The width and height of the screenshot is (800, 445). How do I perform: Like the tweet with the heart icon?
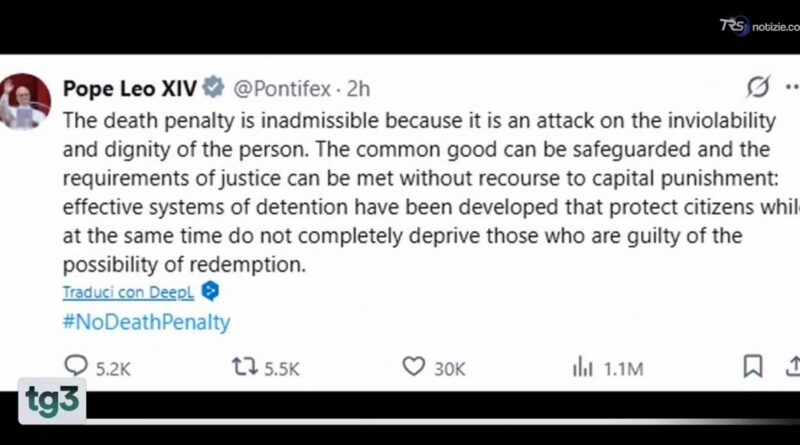(413, 366)
